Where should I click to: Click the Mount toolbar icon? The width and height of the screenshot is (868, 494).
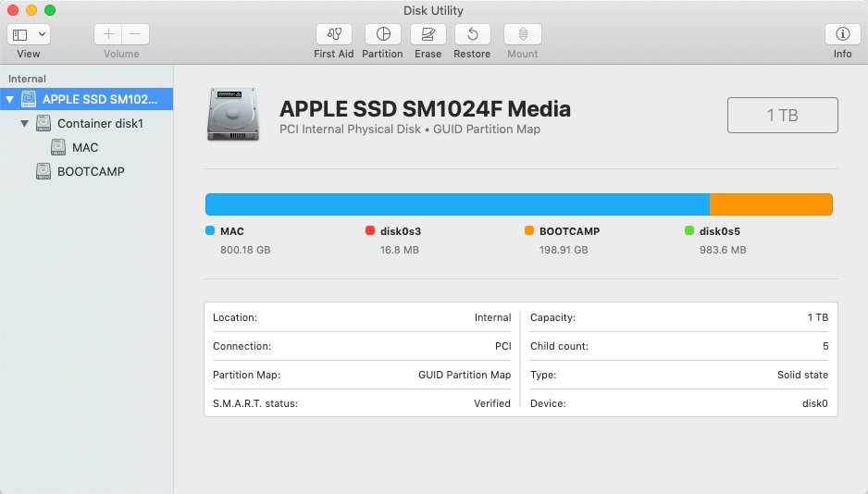tap(522, 35)
